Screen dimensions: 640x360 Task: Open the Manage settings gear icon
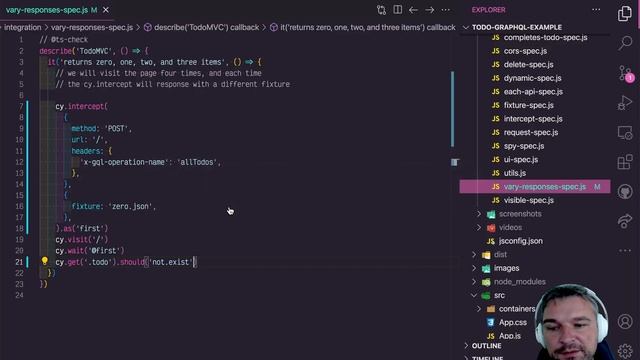pyautogui.click(x=625, y=351)
